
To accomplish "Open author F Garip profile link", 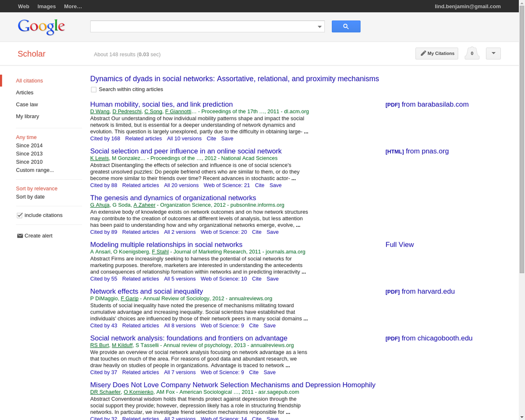I will [x=130, y=298].
